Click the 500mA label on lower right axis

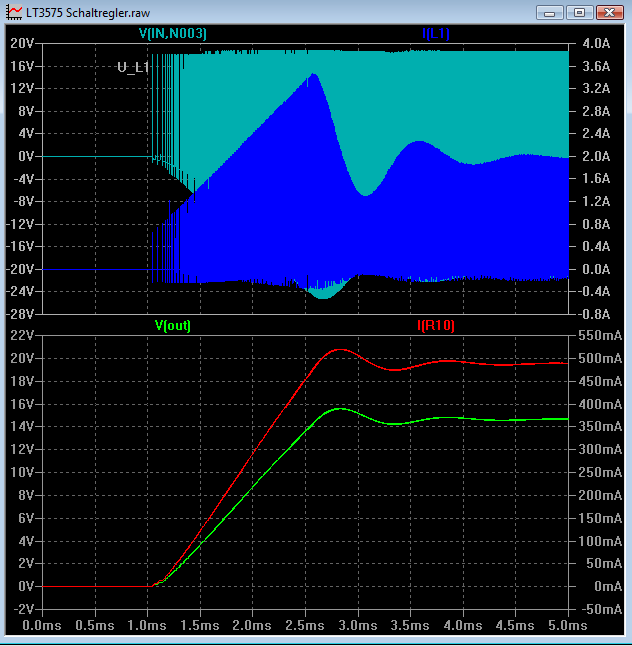click(600, 358)
